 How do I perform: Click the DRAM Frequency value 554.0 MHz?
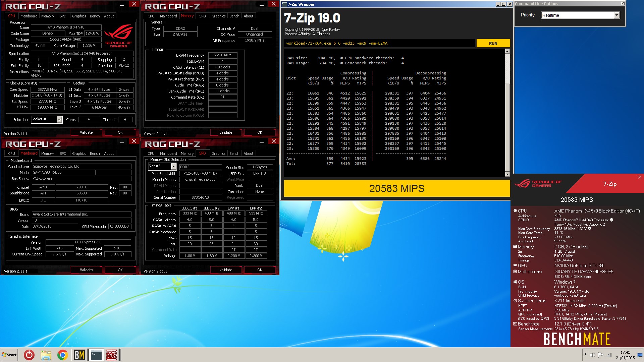coord(222,55)
